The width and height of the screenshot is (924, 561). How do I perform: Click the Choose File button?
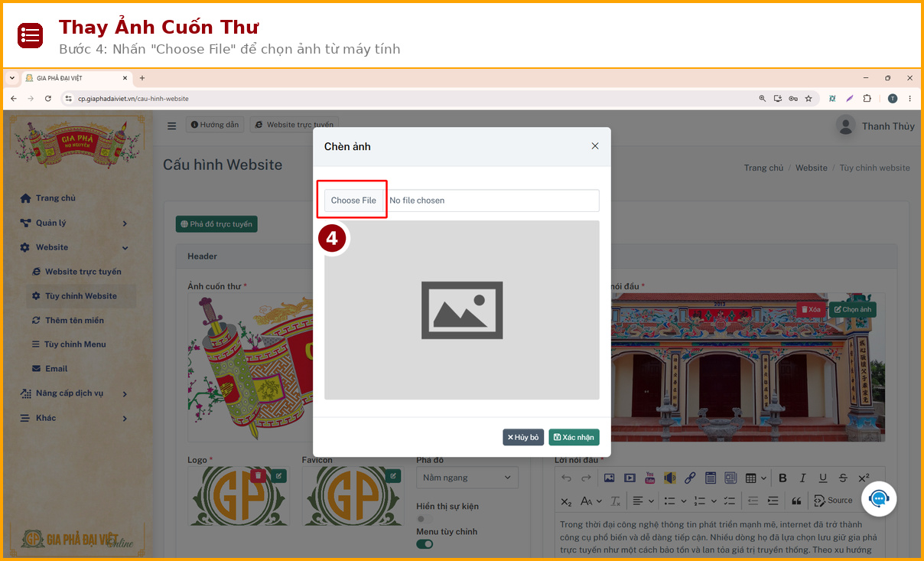pyautogui.click(x=353, y=201)
